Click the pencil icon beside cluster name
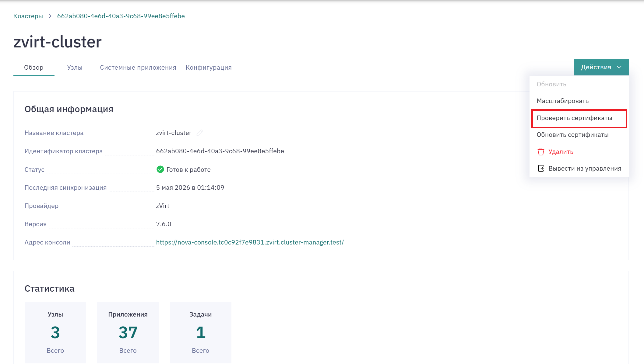Viewport: 644px width, 364px height. tap(200, 133)
